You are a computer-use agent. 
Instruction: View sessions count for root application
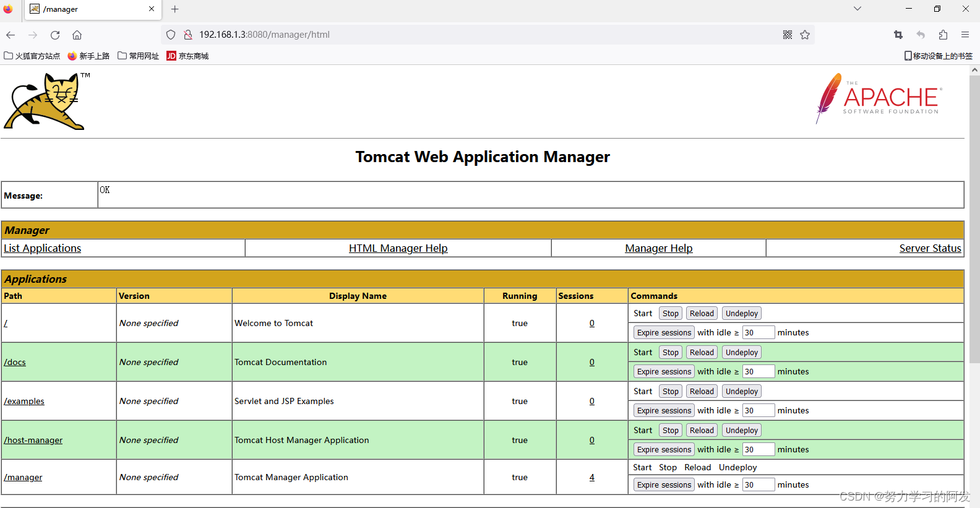point(592,323)
